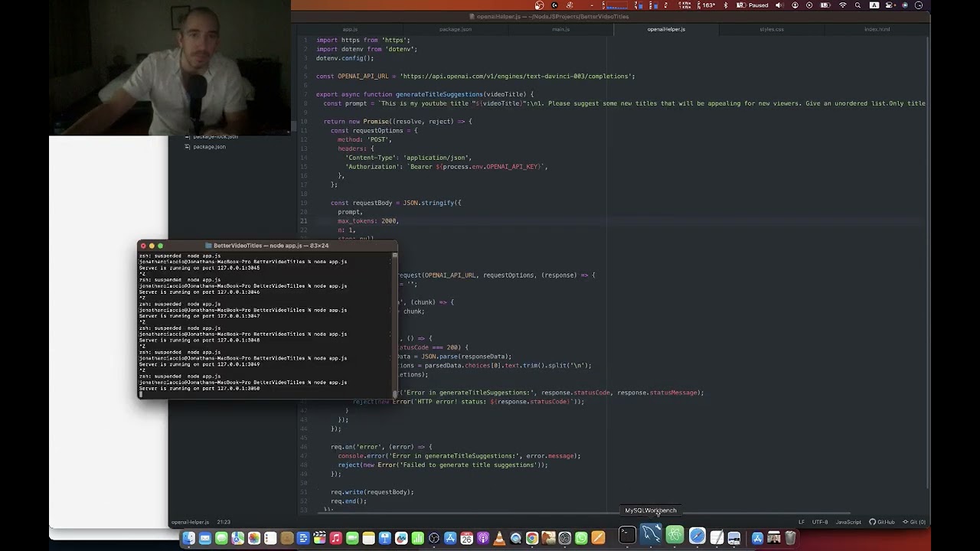
Task: Open WhatsApp from the dock
Action: click(x=581, y=538)
